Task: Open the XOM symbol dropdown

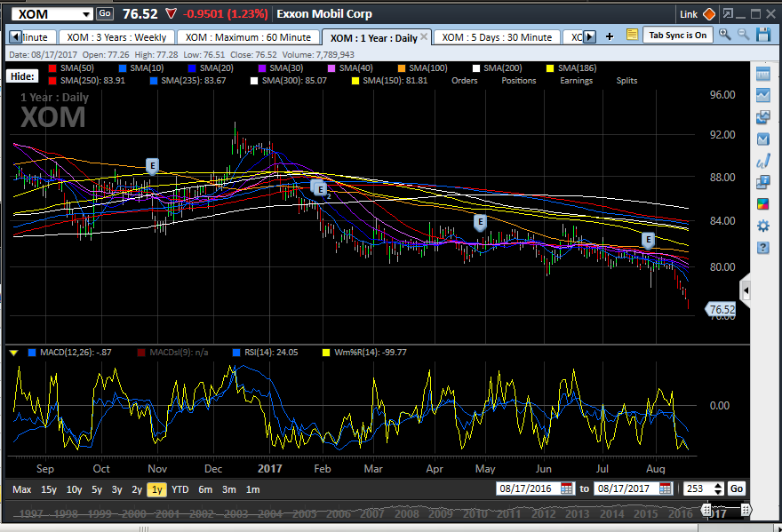Action: tap(86, 14)
